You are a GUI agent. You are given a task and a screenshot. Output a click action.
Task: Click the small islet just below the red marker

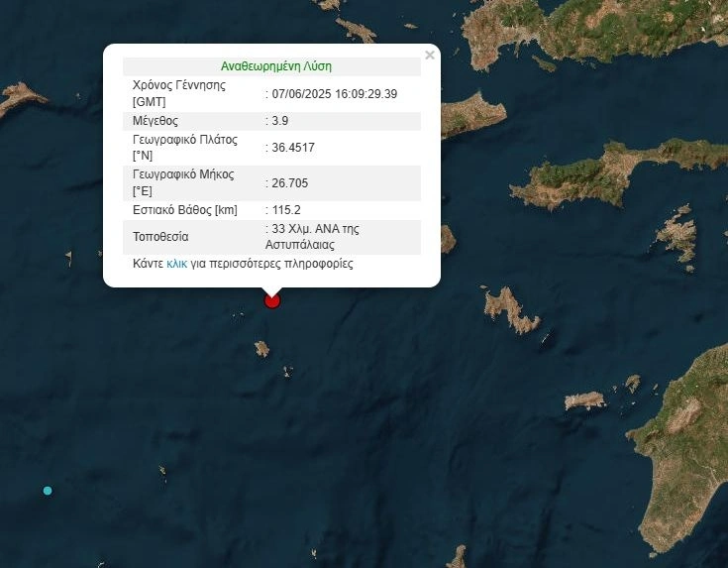point(261,348)
